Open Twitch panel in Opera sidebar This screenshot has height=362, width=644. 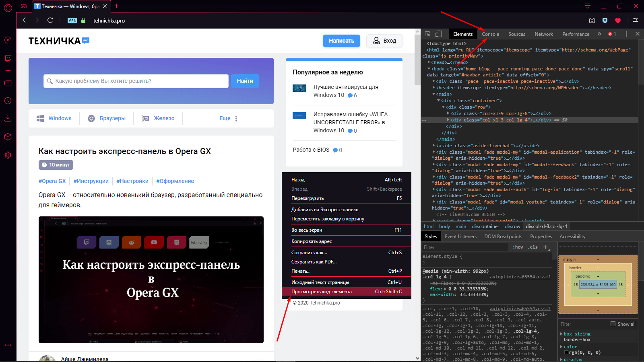coord(8,58)
